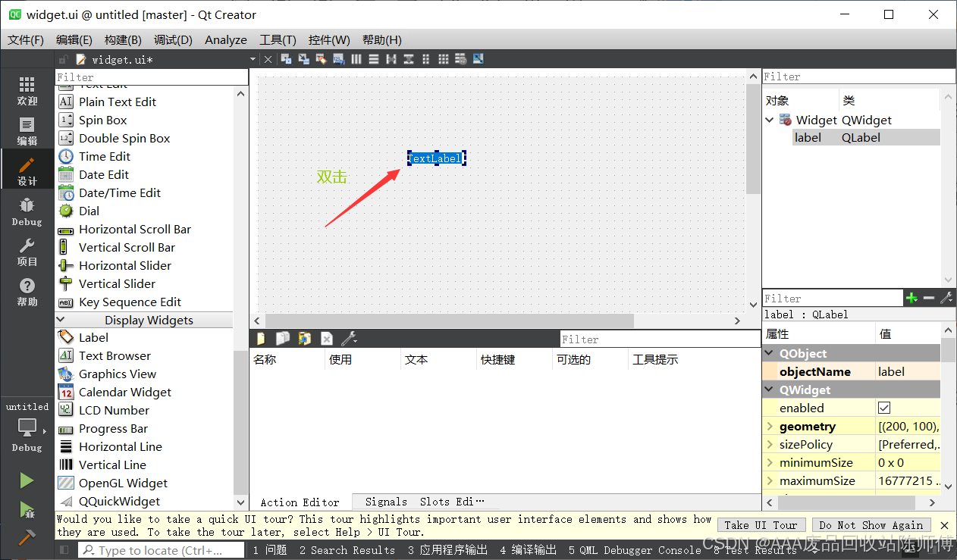Expand the maximumSize property row
Screen dimensions: 957x560
pyautogui.click(x=770, y=481)
